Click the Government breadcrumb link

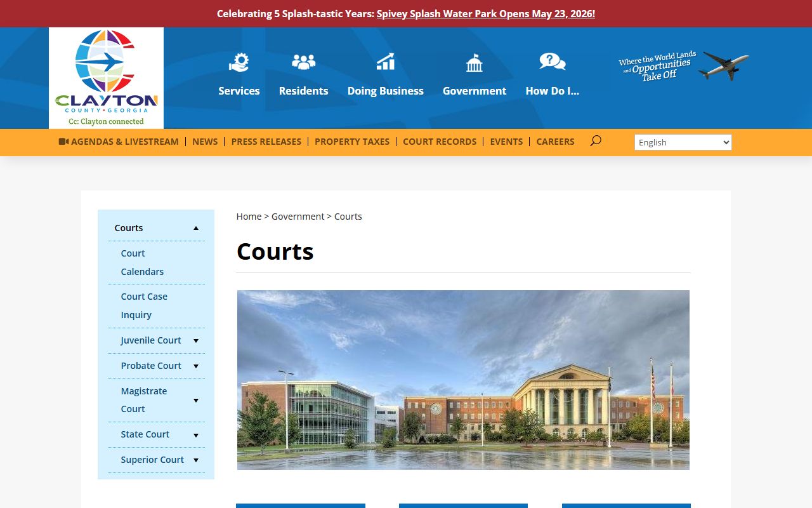(x=298, y=217)
